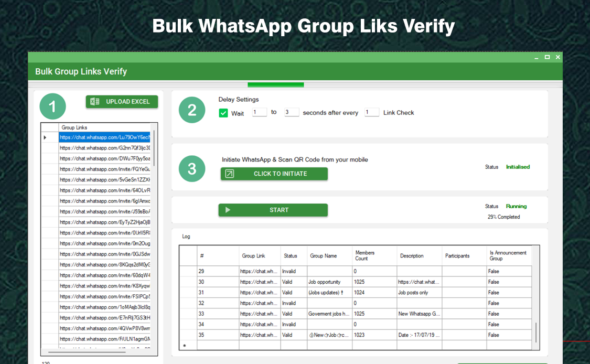The image size is (590, 364).
Task: Toggle the Wait checkbox
Action: coord(223,113)
